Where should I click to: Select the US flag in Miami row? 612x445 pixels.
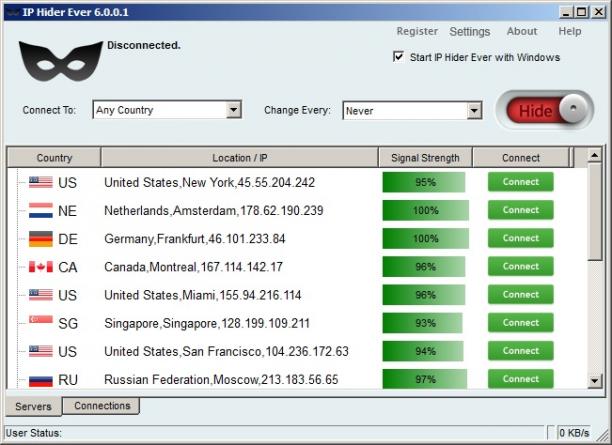[x=41, y=295]
